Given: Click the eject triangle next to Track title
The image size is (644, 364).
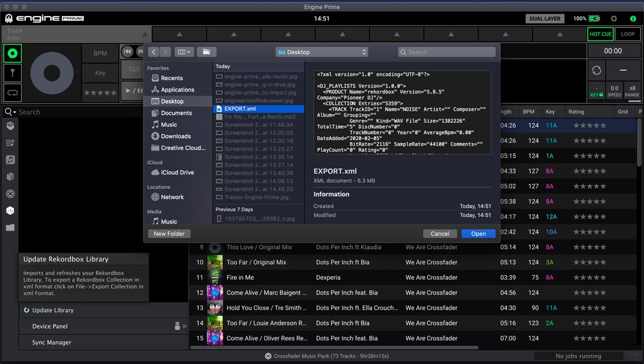Looking at the screenshot, I should click(x=144, y=35).
